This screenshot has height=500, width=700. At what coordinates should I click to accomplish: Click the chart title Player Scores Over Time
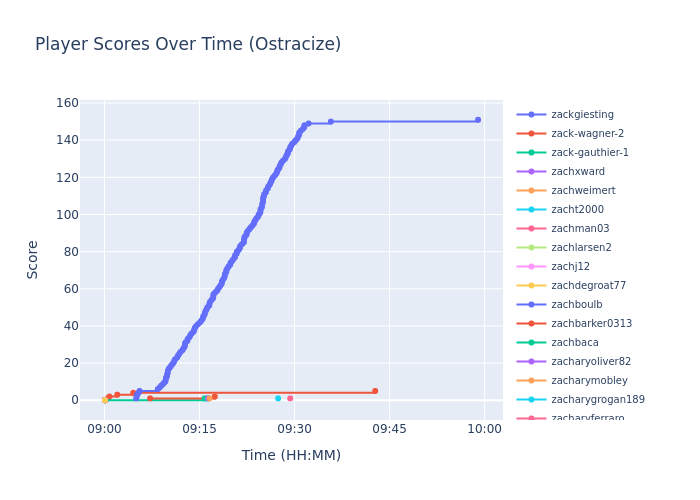coord(188,45)
